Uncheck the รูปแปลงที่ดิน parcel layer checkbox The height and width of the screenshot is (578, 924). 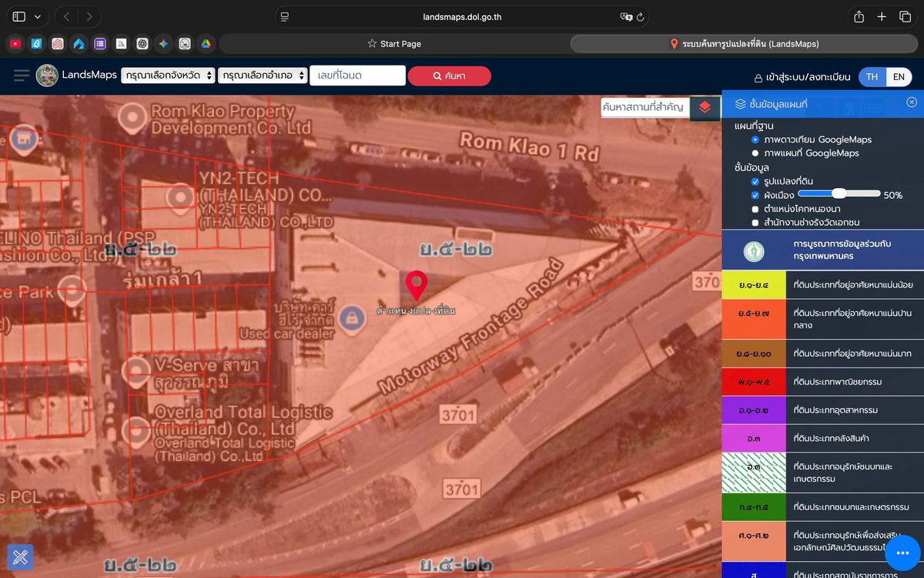[755, 181]
